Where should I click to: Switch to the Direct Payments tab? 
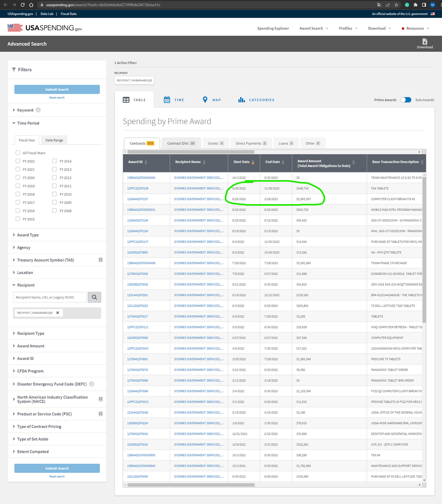(251, 143)
